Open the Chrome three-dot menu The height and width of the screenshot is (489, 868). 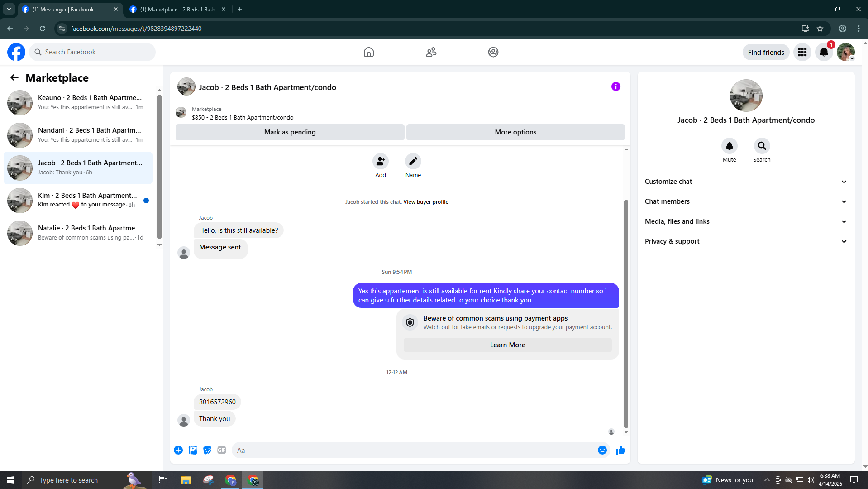[859, 29]
